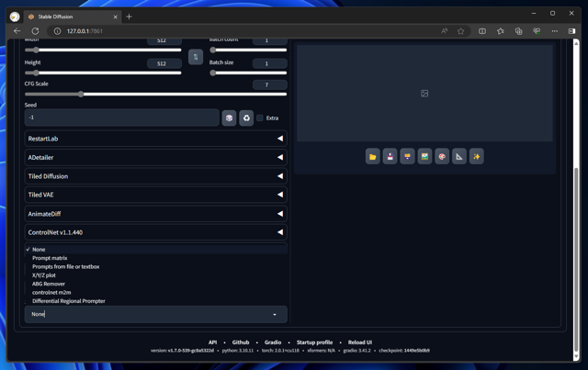Add this page to favorites star

coord(460,31)
